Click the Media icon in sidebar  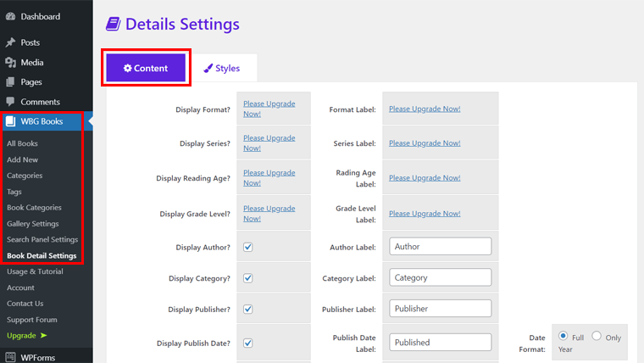point(10,62)
